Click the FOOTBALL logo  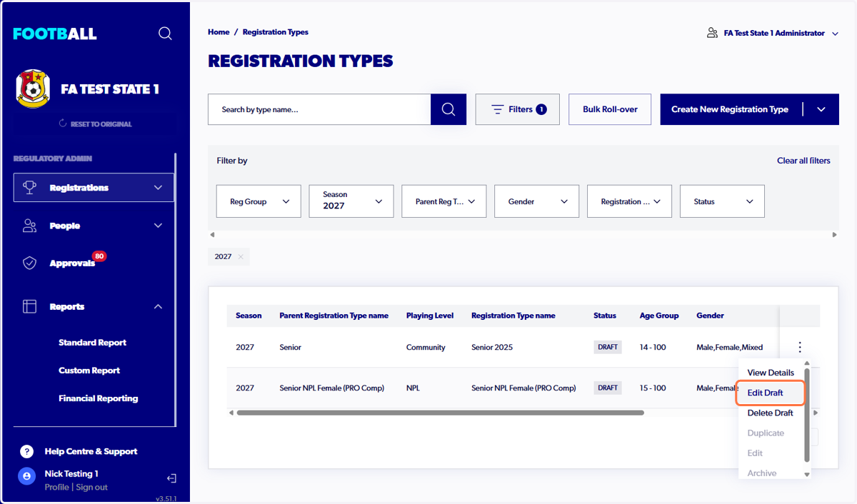tap(55, 34)
